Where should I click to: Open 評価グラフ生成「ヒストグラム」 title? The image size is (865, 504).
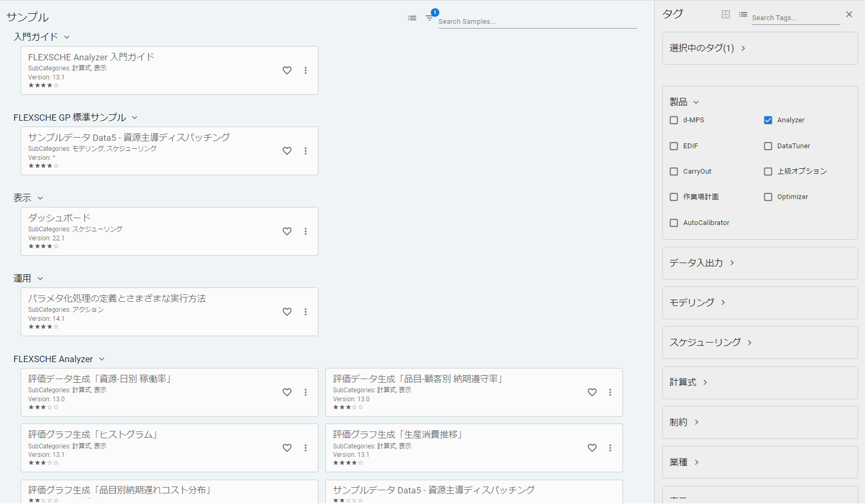(94, 435)
